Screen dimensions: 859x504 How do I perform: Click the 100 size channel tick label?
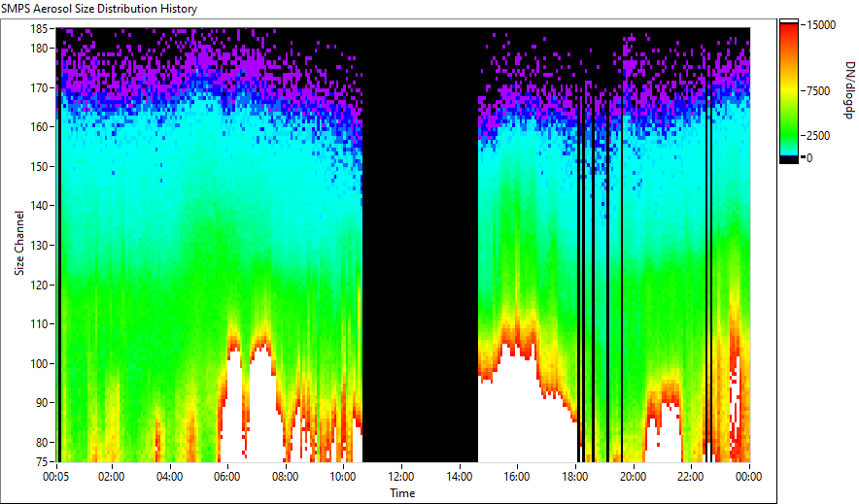tap(39, 363)
